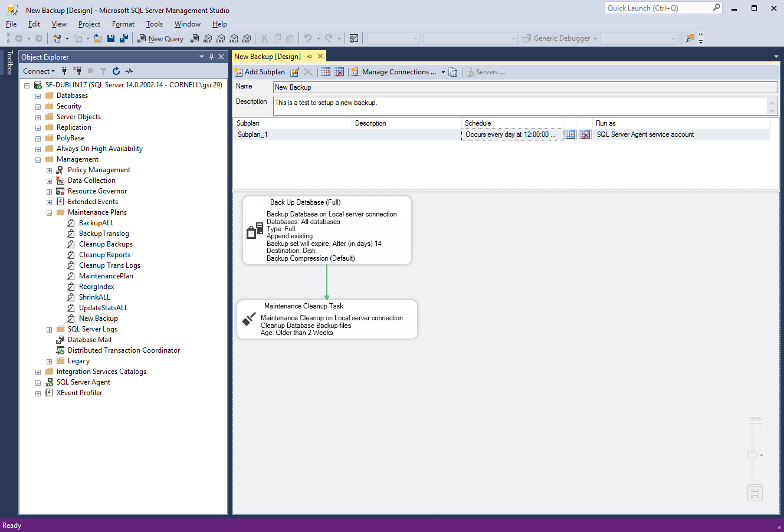Select the BackupALL maintenance plan
This screenshot has width=784, height=532.
coord(96,223)
